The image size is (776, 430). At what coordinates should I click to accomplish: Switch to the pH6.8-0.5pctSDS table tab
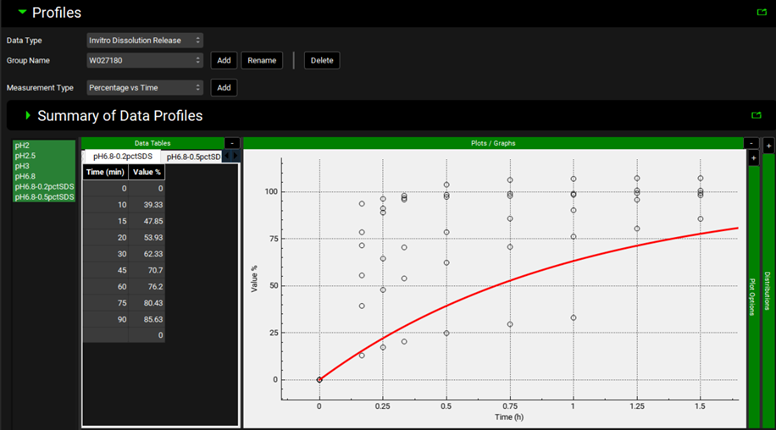(x=193, y=157)
